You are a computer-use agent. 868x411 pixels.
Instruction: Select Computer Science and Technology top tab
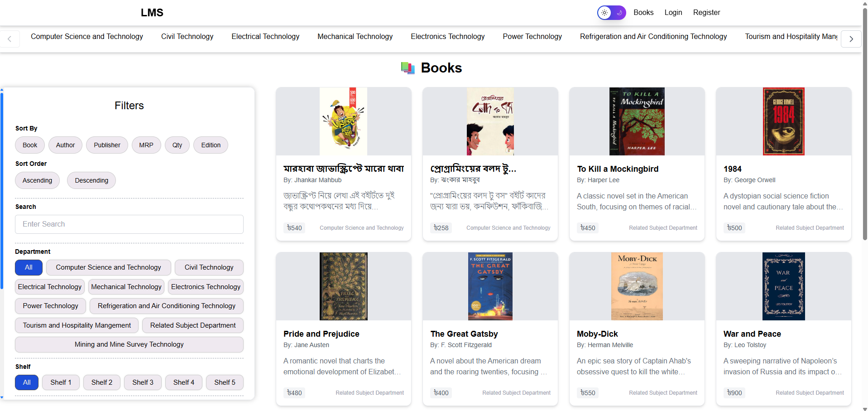(87, 36)
